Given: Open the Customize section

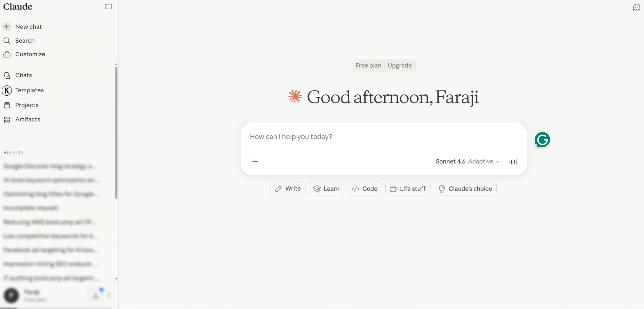Looking at the screenshot, I should [x=30, y=54].
